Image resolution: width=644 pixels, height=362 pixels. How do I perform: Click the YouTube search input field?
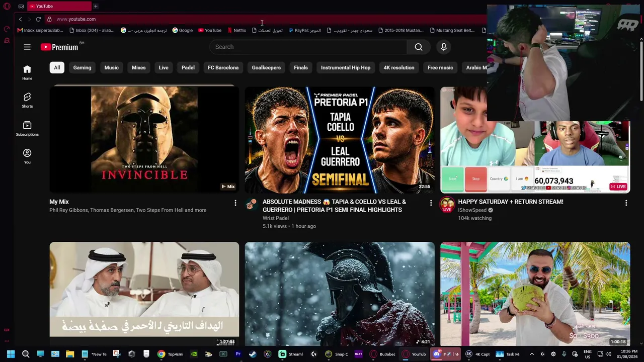308,47
